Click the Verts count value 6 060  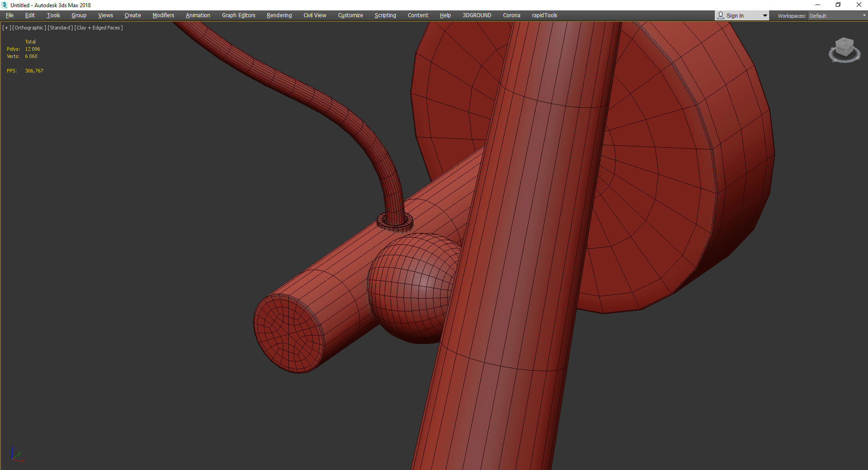tap(31, 56)
